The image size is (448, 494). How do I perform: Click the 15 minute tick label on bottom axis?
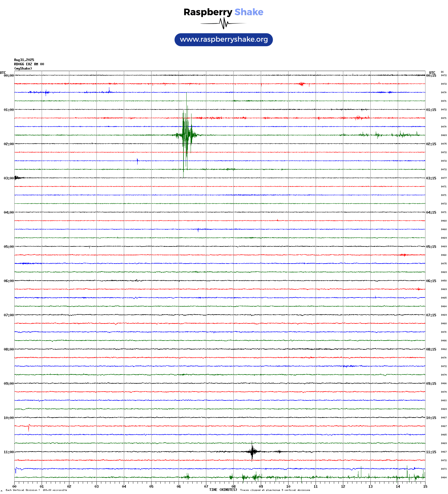(x=425, y=487)
